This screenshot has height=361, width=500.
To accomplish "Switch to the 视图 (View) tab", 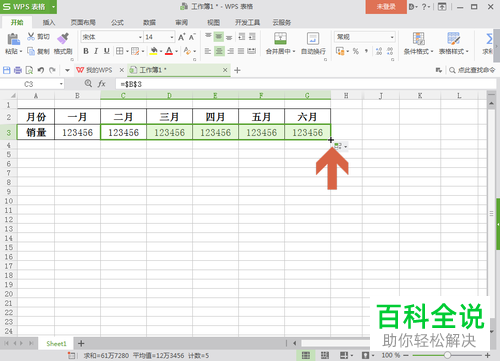I will click(x=213, y=22).
